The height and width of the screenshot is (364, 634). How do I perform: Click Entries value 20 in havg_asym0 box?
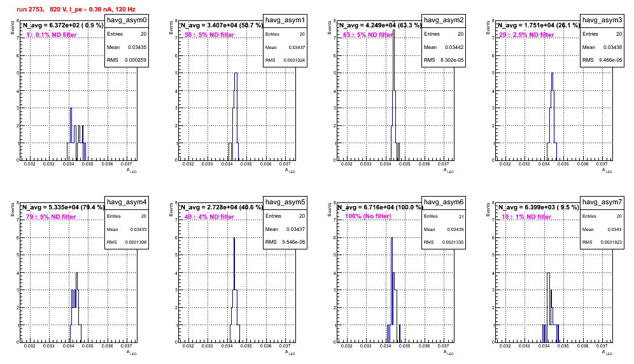coord(143,34)
